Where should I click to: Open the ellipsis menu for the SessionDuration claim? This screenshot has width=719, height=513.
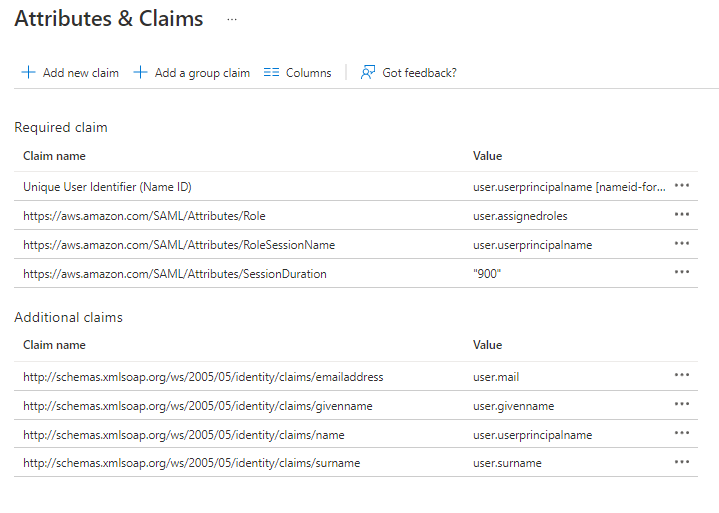(682, 273)
